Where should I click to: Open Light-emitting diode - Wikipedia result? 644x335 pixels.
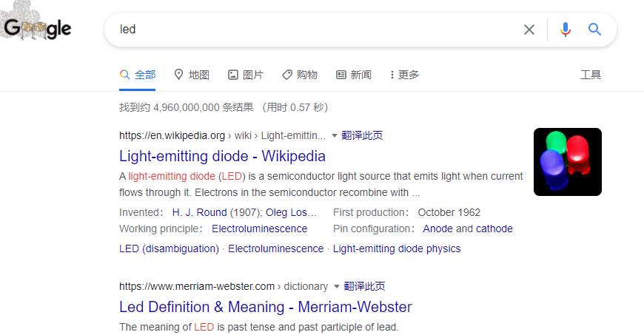point(222,156)
